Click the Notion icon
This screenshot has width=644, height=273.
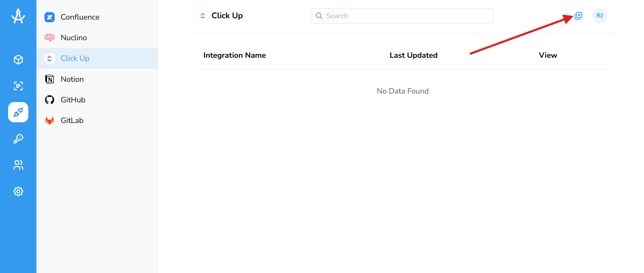tap(49, 79)
